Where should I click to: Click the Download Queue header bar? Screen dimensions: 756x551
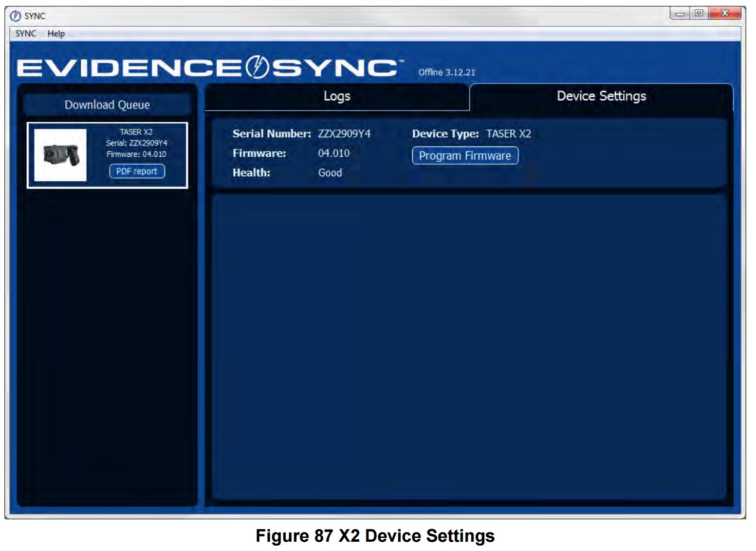pos(108,104)
